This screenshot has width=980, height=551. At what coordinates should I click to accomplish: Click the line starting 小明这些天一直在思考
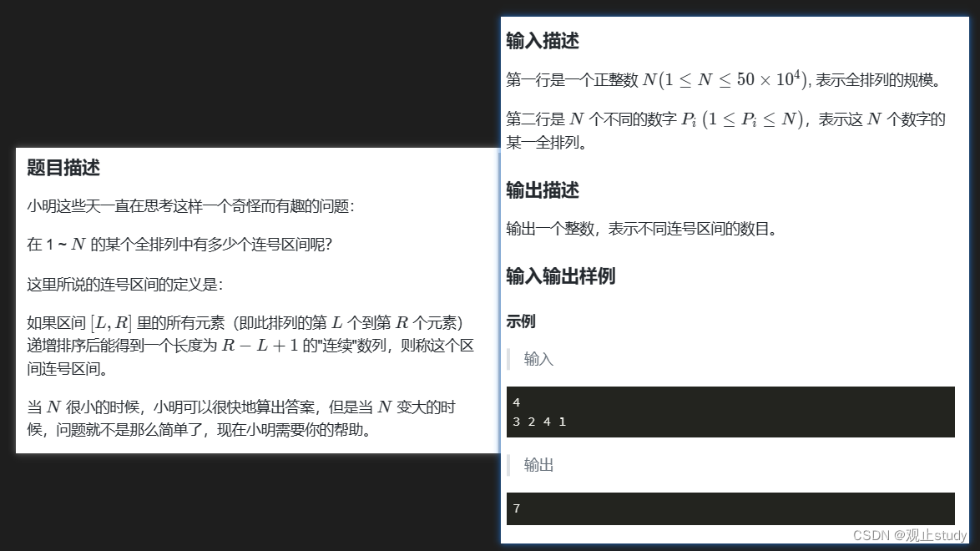[190, 206]
